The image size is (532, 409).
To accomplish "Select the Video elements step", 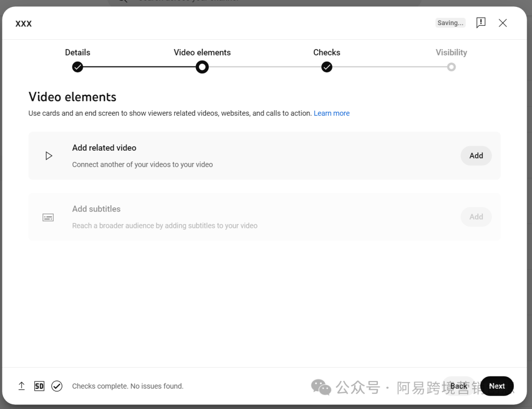I will pos(202,53).
